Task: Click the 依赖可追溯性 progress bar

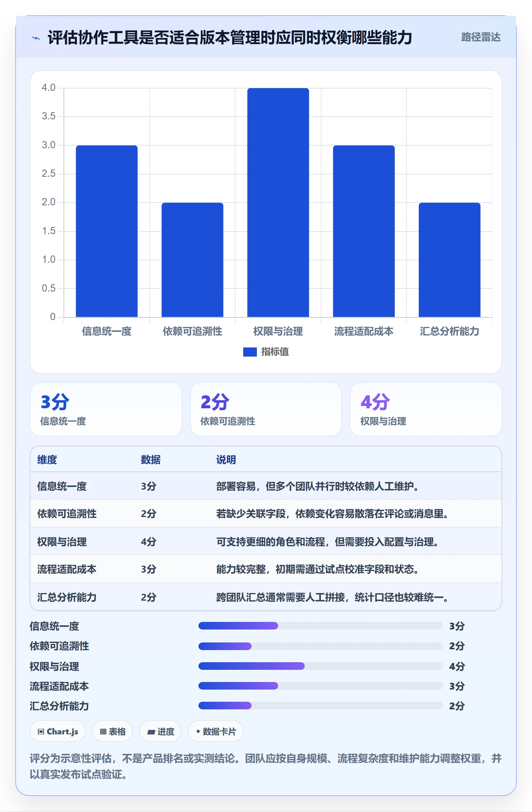Action: point(320,646)
